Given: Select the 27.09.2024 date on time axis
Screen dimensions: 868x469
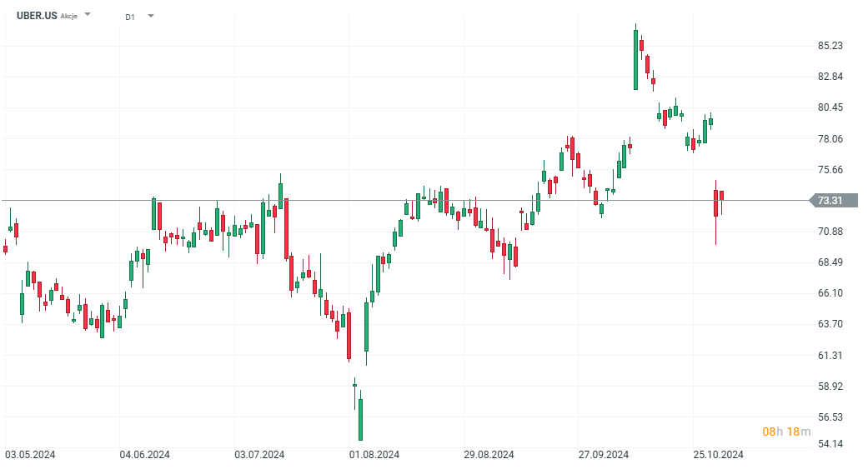Looking at the screenshot, I should (x=604, y=455).
